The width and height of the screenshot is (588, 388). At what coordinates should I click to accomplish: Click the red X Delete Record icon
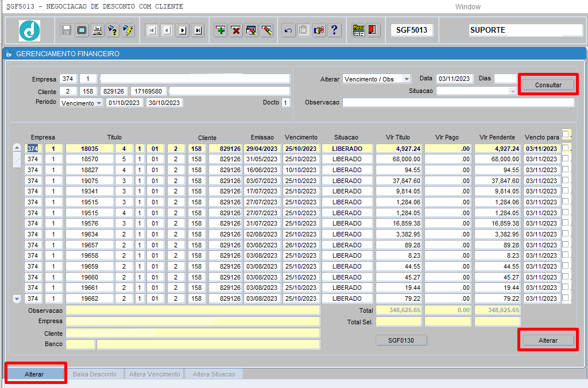236,30
